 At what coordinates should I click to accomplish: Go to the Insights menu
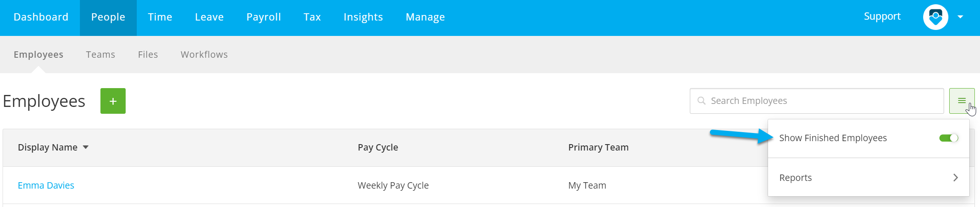[363, 17]
